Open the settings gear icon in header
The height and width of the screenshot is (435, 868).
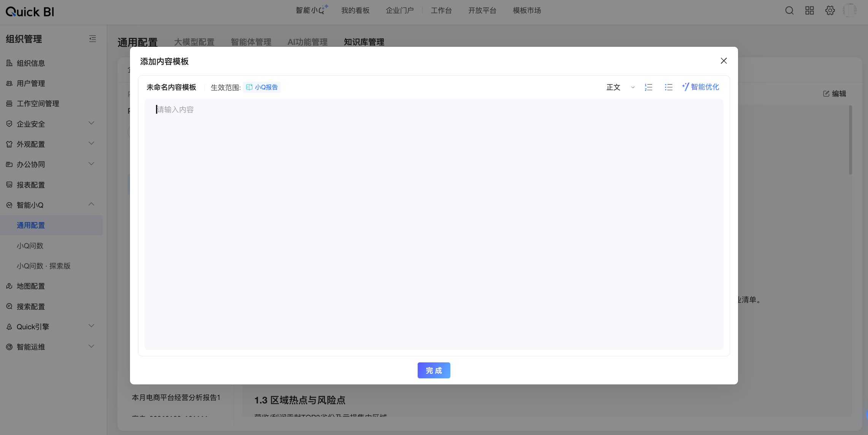point(830,11)
